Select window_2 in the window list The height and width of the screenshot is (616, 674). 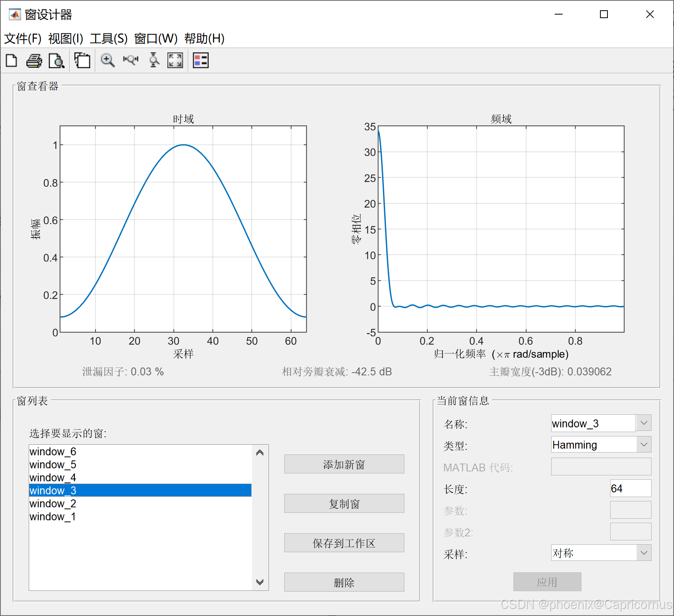click(x=140, y=503)
